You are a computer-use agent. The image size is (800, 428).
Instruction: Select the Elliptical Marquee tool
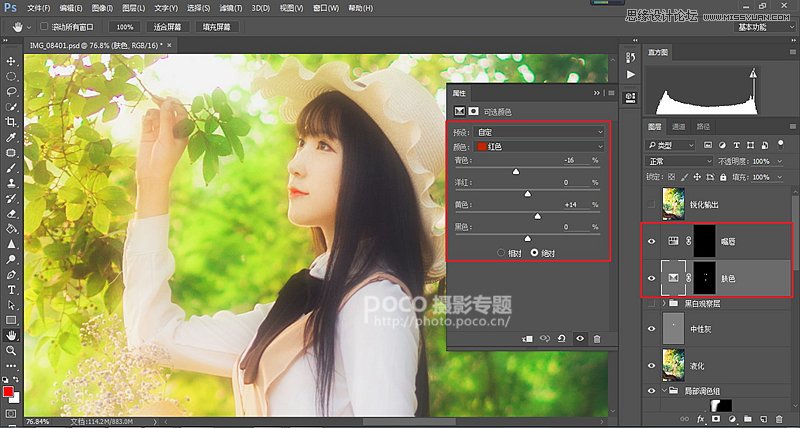(11, 77)
